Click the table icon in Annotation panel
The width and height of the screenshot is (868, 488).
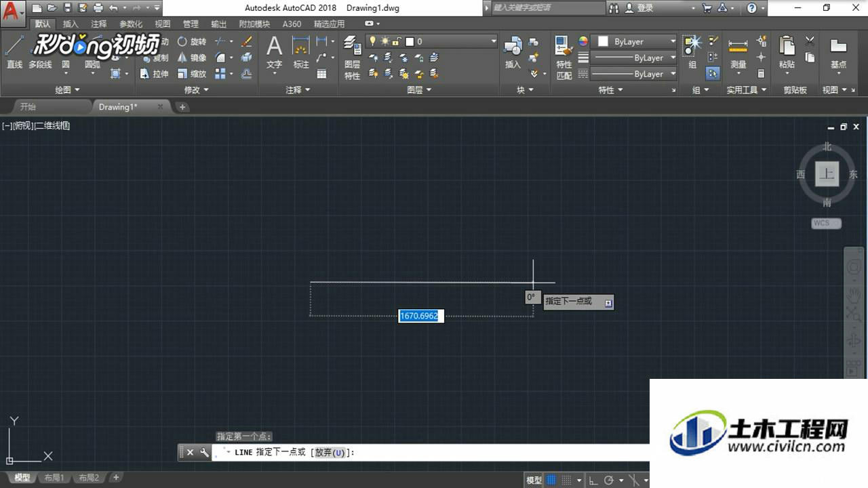[x=321, y=74]
